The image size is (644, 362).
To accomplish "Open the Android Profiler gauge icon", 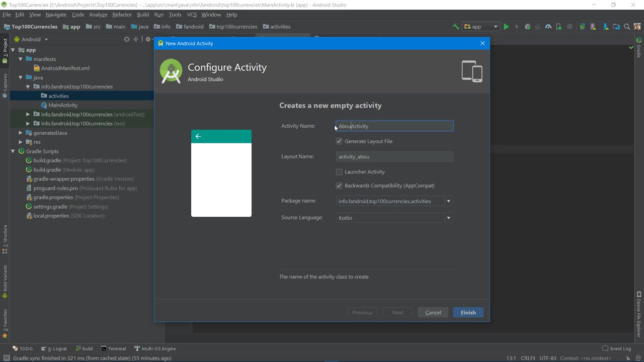I will 548,27.
